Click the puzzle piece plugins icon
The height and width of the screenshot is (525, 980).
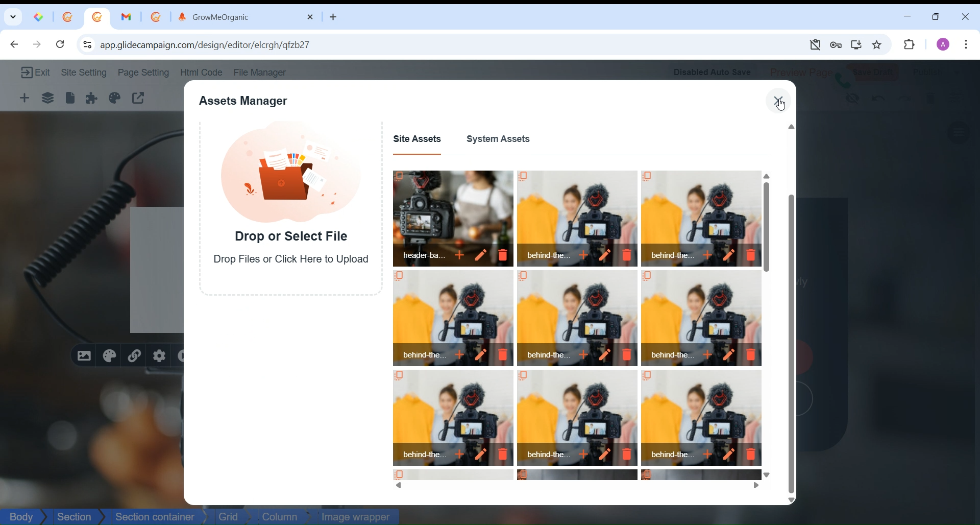point(92,99)
